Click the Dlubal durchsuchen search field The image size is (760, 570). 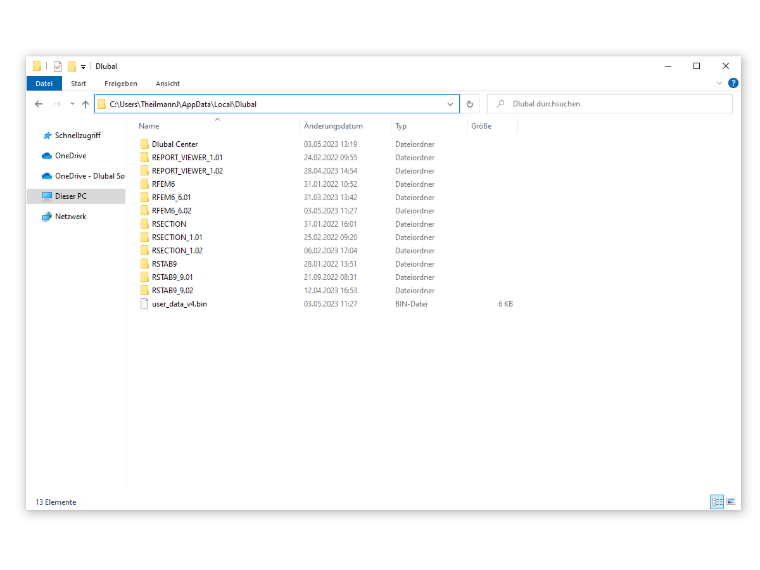tap(610, 104)
